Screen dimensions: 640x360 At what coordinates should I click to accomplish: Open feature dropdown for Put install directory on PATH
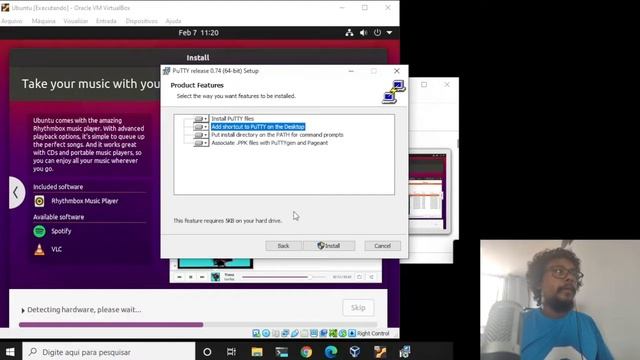(201, 135)
